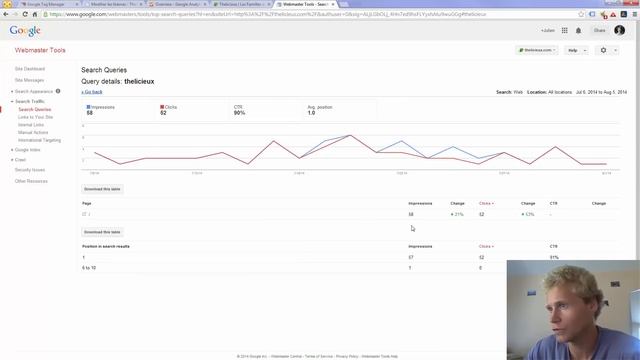Collapse the Search Traffic section

pyautogui.click(x=29, y=101)
